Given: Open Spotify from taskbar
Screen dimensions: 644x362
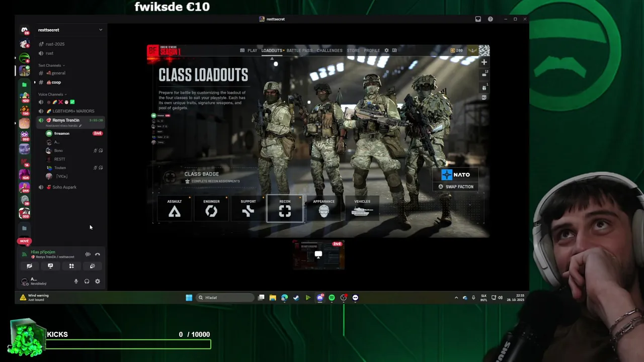Looking at the screenshot, I should pyautogui.click(x=332, y=298).
